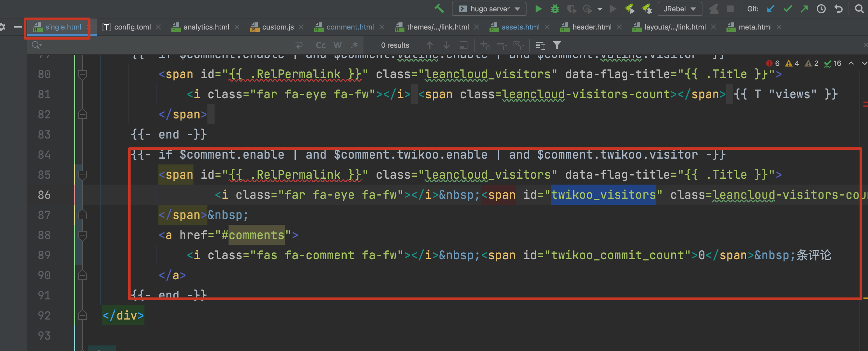Roll back changes with the Git undo icon
The image size is (868, 351).
point(839,9)
